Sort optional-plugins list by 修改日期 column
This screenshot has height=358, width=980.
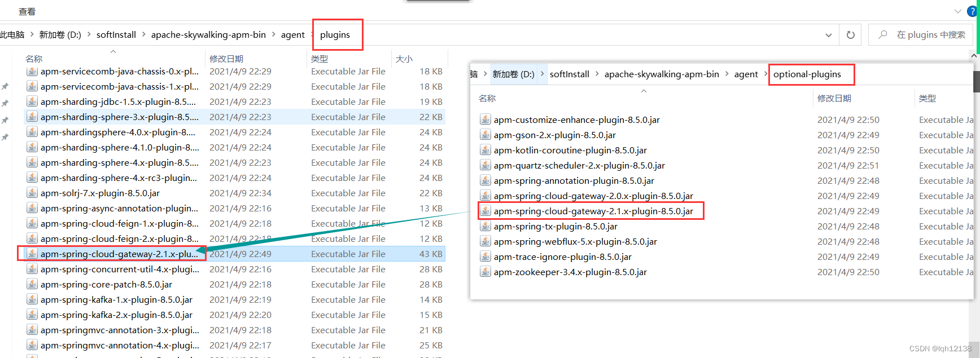(x=834, y=98)
